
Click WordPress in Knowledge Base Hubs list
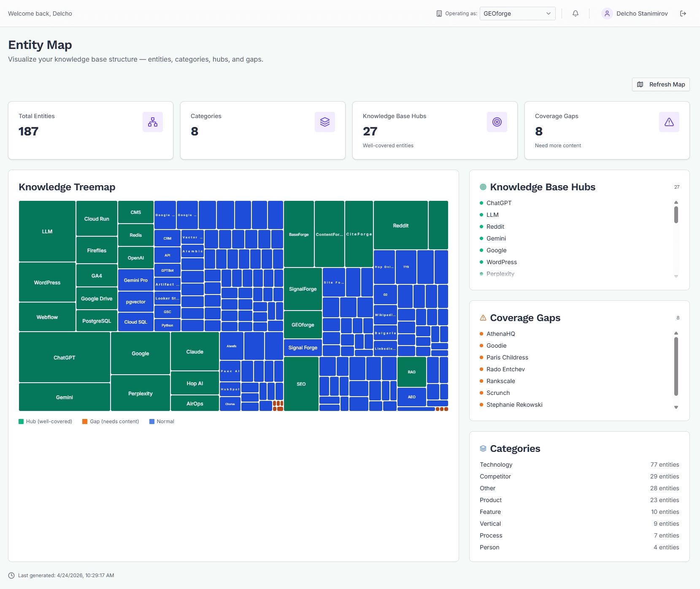502,262
